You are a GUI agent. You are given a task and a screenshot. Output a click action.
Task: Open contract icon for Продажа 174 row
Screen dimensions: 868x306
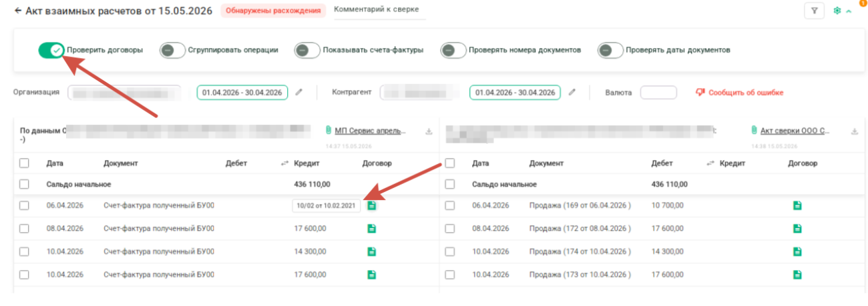(797, 251)
